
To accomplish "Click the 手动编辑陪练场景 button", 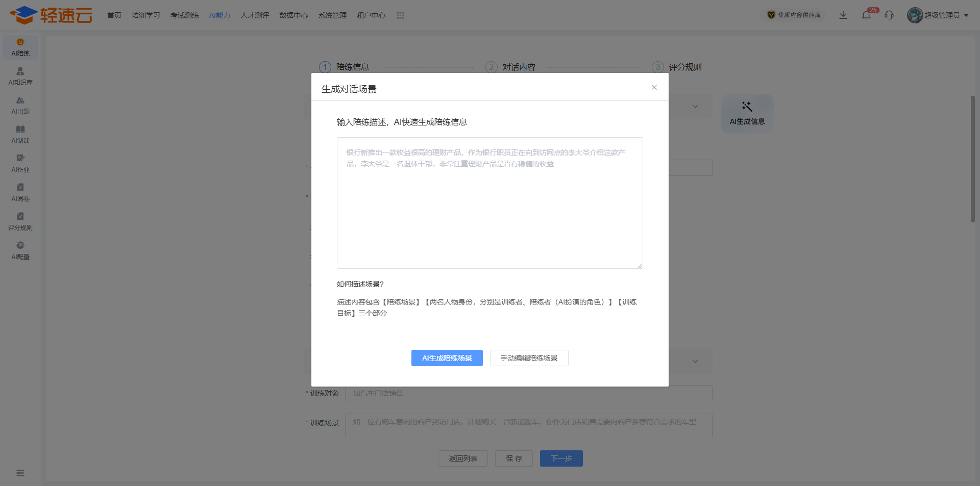I will click(x=529, y=358).
